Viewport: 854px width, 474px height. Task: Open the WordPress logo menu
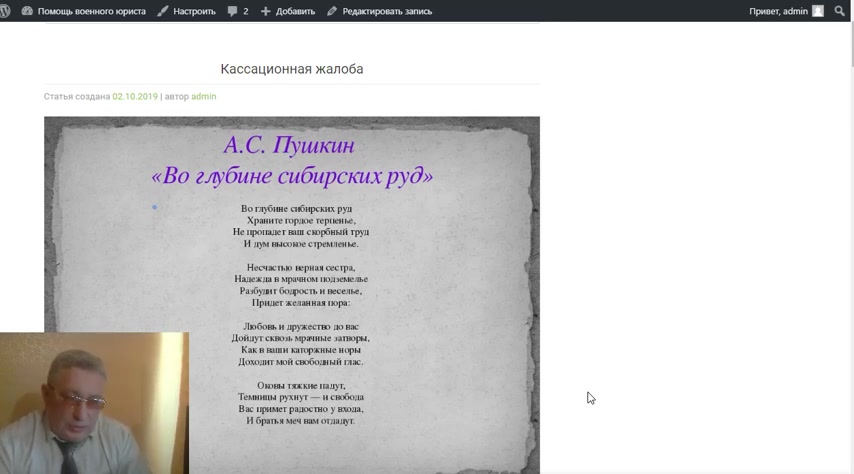pos(4,11)
